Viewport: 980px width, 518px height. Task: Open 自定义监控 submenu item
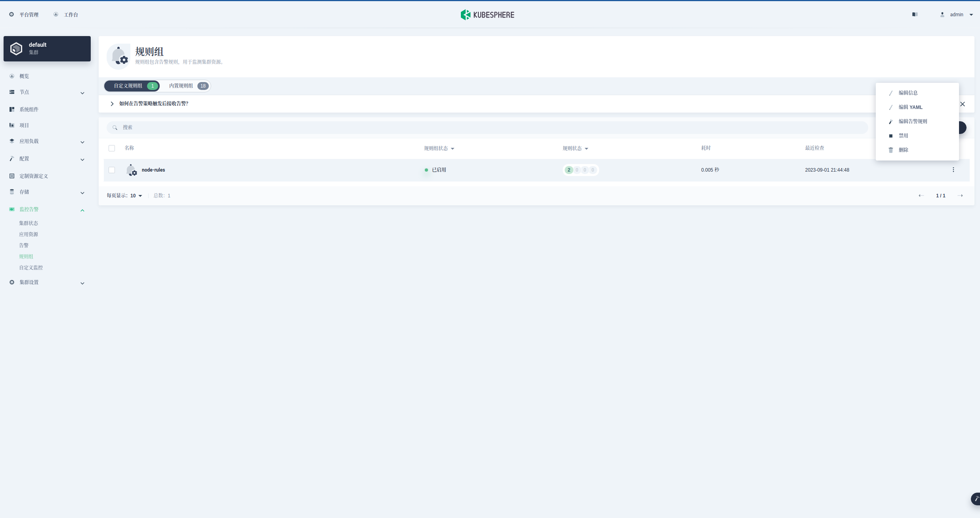coord(31,268)
